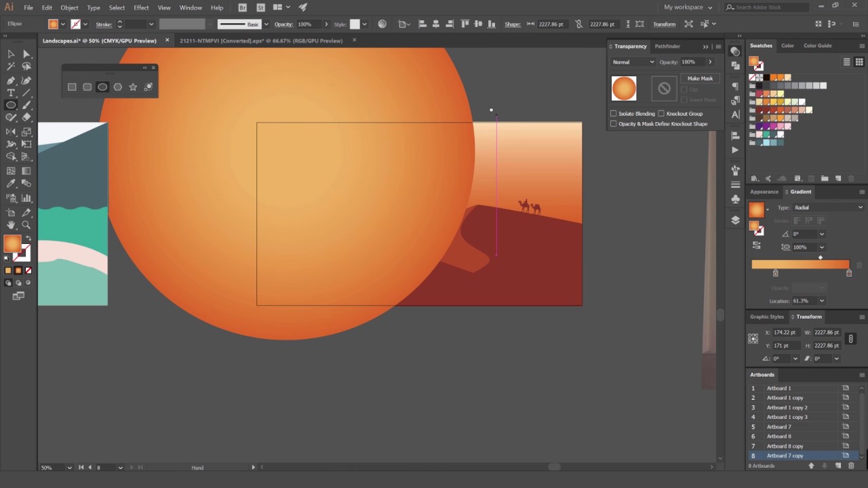This screenshot has width=868, height=488.
Task: Open the blending mode Normal dropdown
Action: coord(633,62)
